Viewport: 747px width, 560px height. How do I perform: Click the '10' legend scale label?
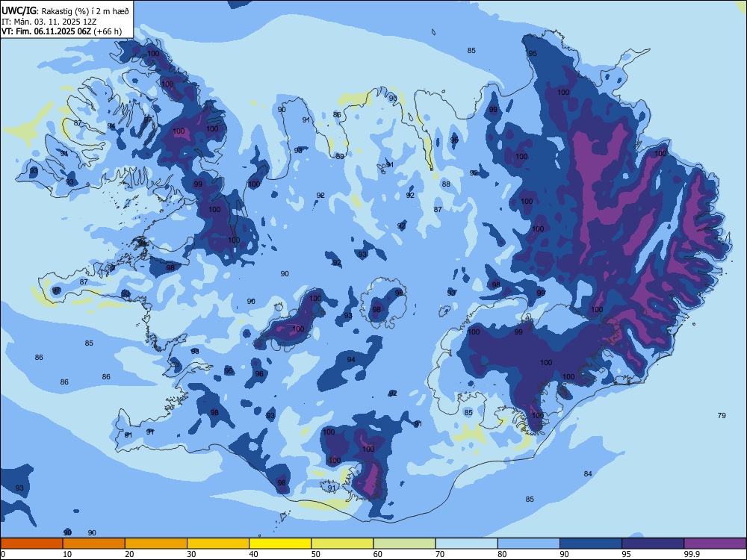[67, 554]
